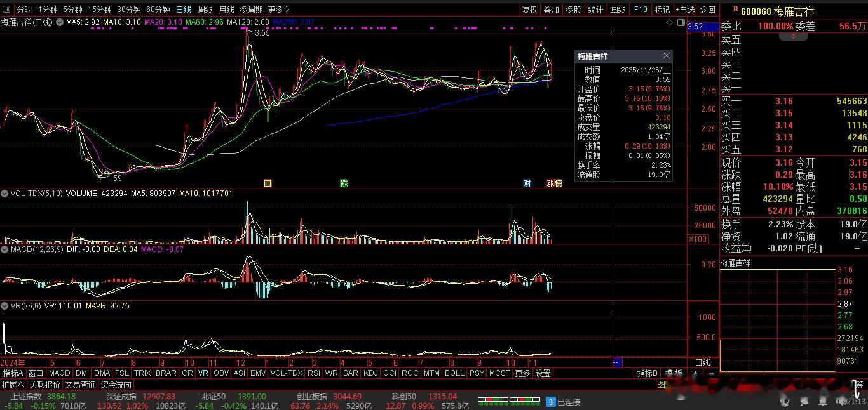Toggle 复权 price adjustment

pyautogui.click(x=529, y=10)
